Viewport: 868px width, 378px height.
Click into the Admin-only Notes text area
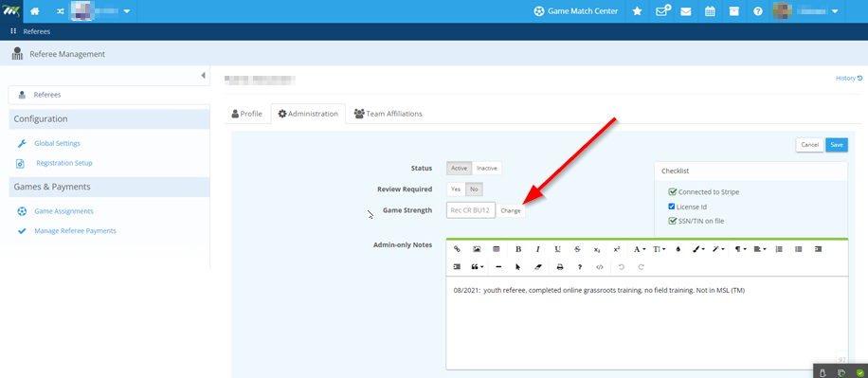coord(646,323)
